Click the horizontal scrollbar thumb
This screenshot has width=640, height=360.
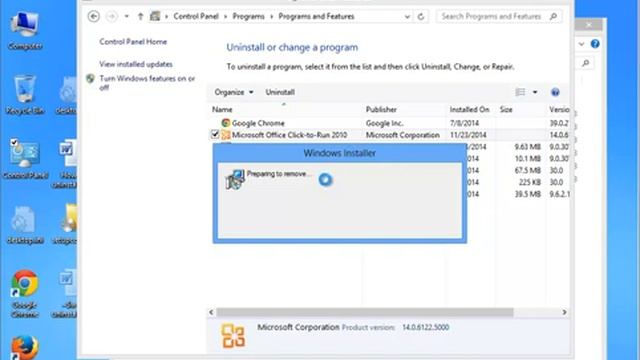[365, 312]
